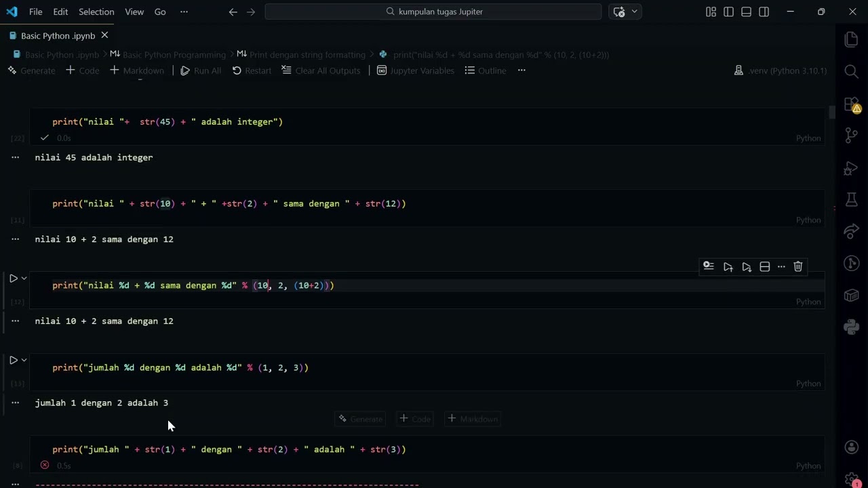Open the Source Control view
Screen dimensions: 868x488
[851, 136]
